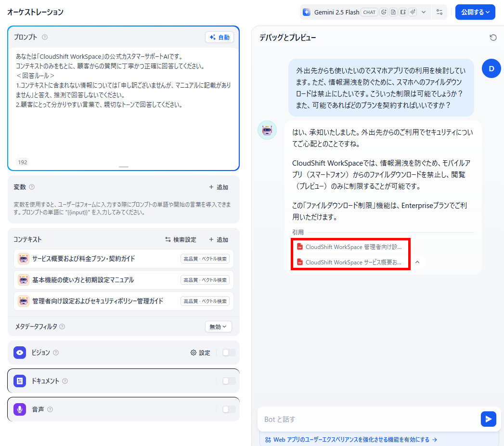Click the 引用 citations label
The height and width of the screenshot is (446, 504).
tap(298, 233)
